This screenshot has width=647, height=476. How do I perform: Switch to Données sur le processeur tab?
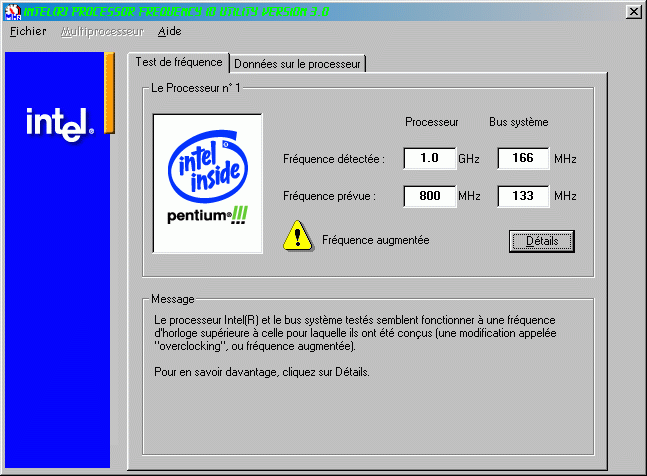(x=297, y=64)
